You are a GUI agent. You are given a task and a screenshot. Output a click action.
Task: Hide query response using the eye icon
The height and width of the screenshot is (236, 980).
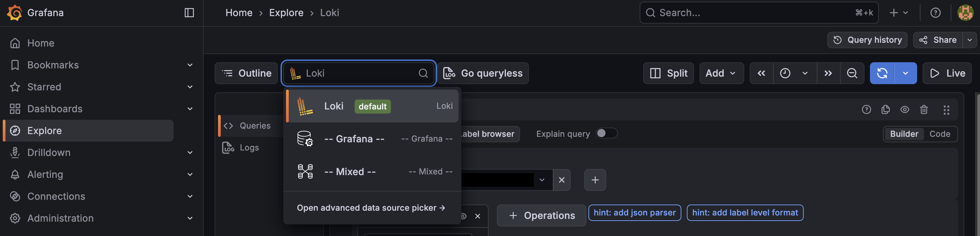(x=905, y=110)
